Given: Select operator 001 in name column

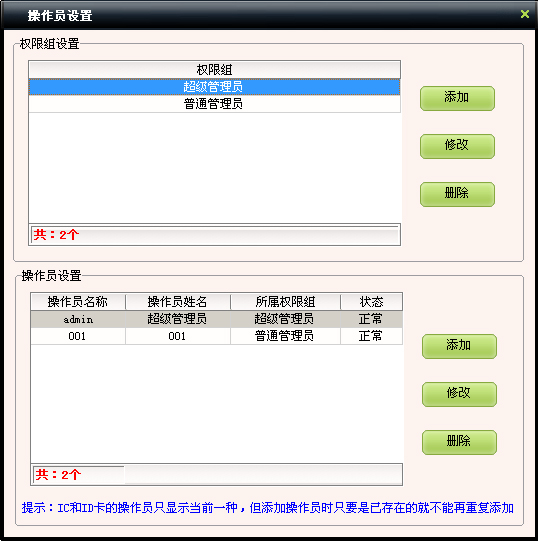Looking at the screenshot, I should tap(78, 336).
